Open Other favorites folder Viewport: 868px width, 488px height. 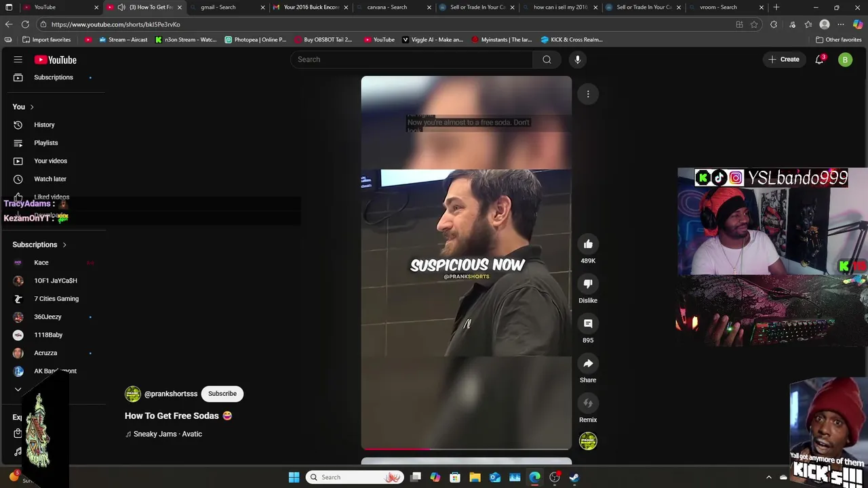click(x=839, y=39)
